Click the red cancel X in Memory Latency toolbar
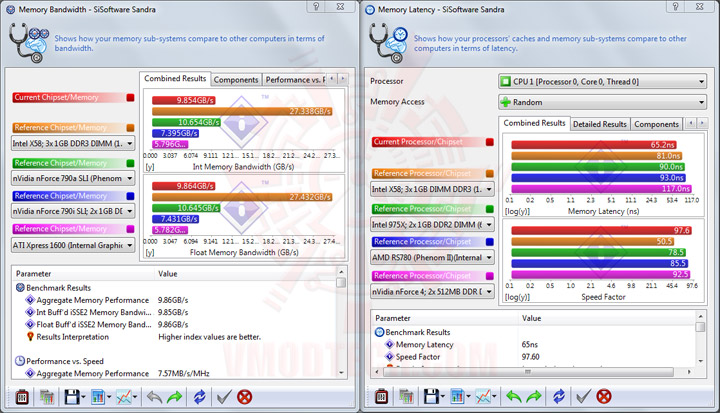 pyautogui.click(x=604, y=396)
